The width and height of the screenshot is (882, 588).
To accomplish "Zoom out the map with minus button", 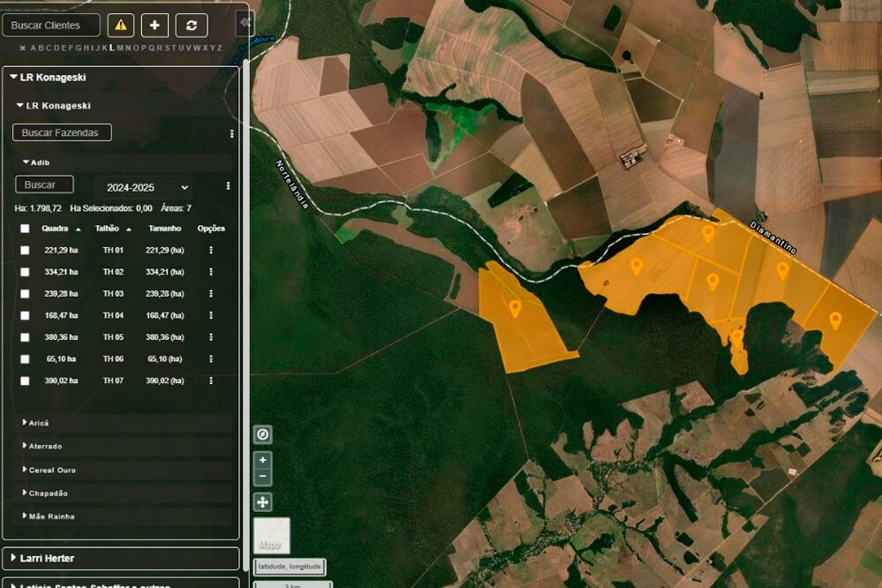I will [x=263, y=477].
